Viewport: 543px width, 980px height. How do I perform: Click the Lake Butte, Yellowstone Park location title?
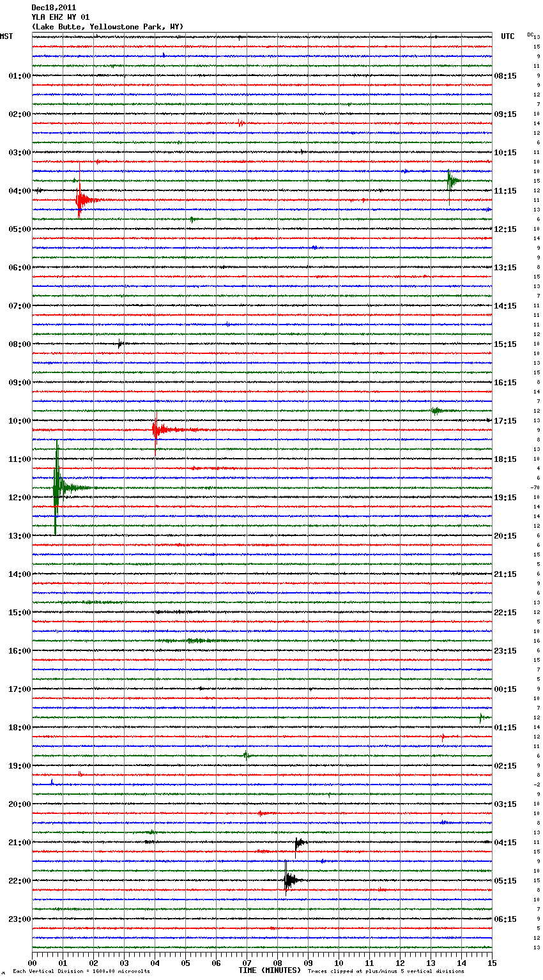[107, 27]
